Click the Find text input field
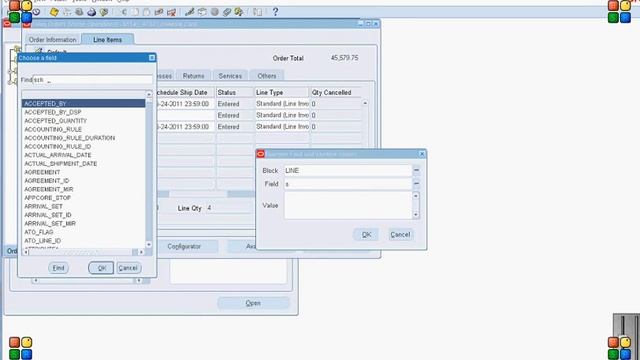The image size is (640, 360). [x=92, y=80]
